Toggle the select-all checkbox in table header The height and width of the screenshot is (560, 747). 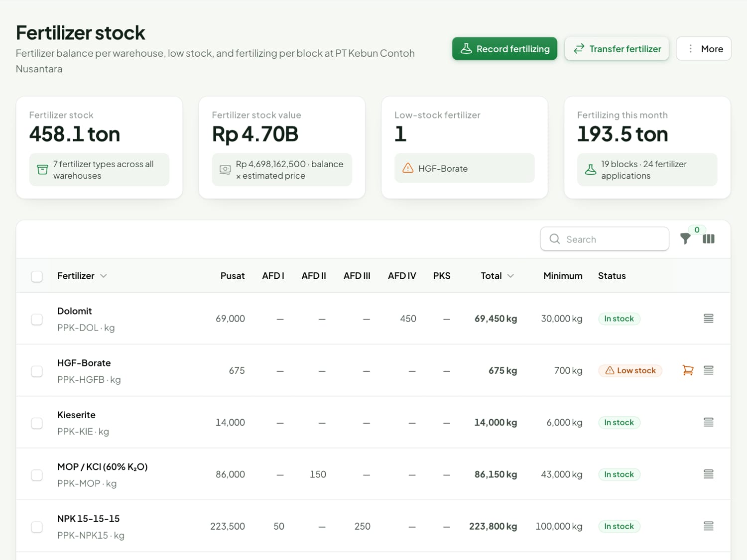(x=37, y=276)
